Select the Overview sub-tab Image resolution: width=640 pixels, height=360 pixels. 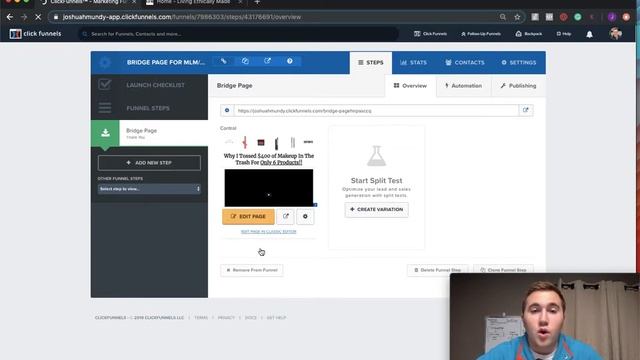pyautogui.click(x=410, y=86)
